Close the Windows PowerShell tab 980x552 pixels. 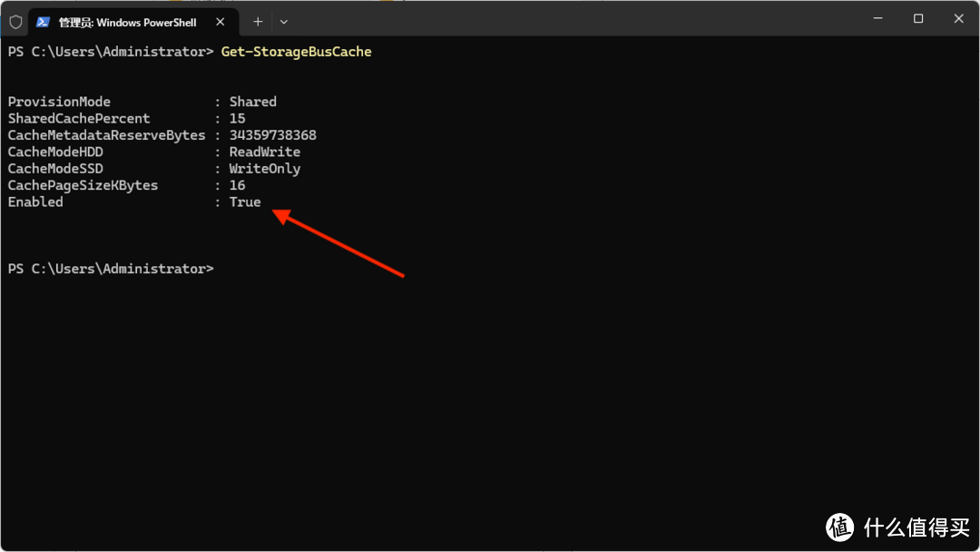[220, 22]
